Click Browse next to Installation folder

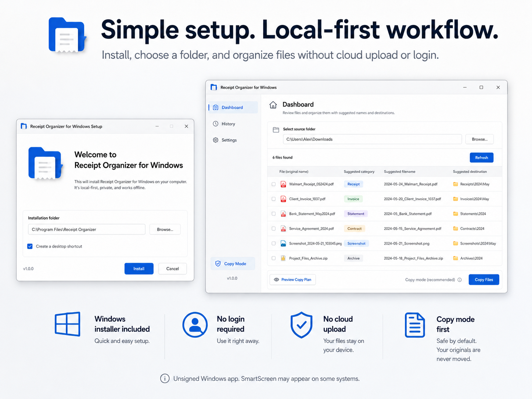tap(165, 229)
